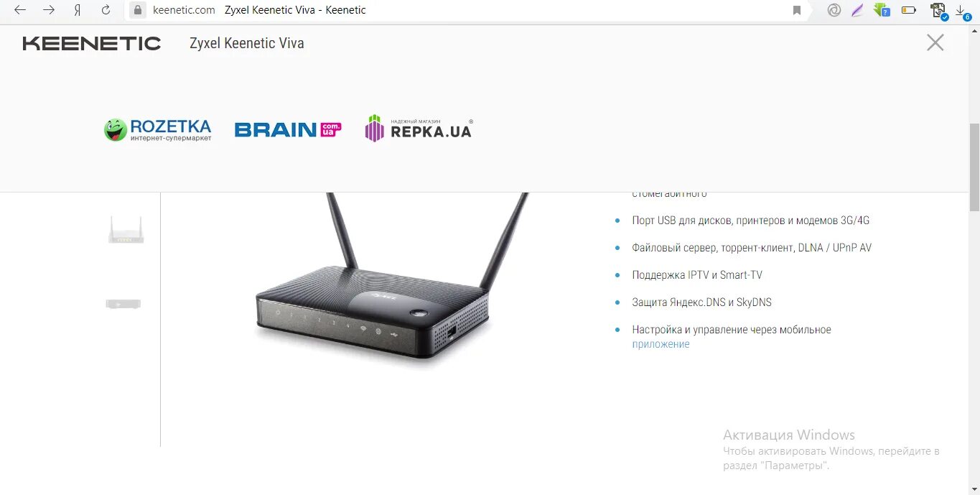Show site security info via lock icon
Viewport: 980px width, 495px height.
pyautogui.click(x=138, y=10)
